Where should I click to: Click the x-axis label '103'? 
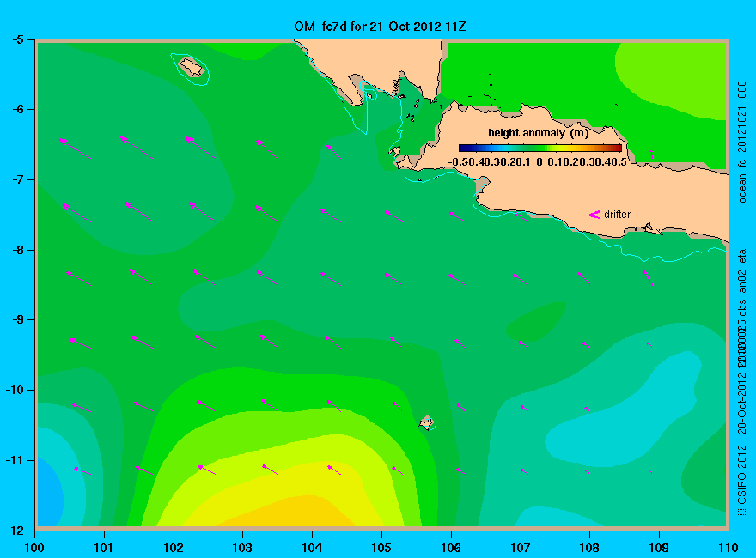tap(242, 548)
